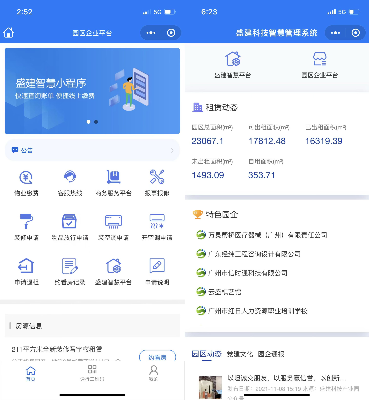
Task: Select the value 353.71
Action: pos(262,175)
